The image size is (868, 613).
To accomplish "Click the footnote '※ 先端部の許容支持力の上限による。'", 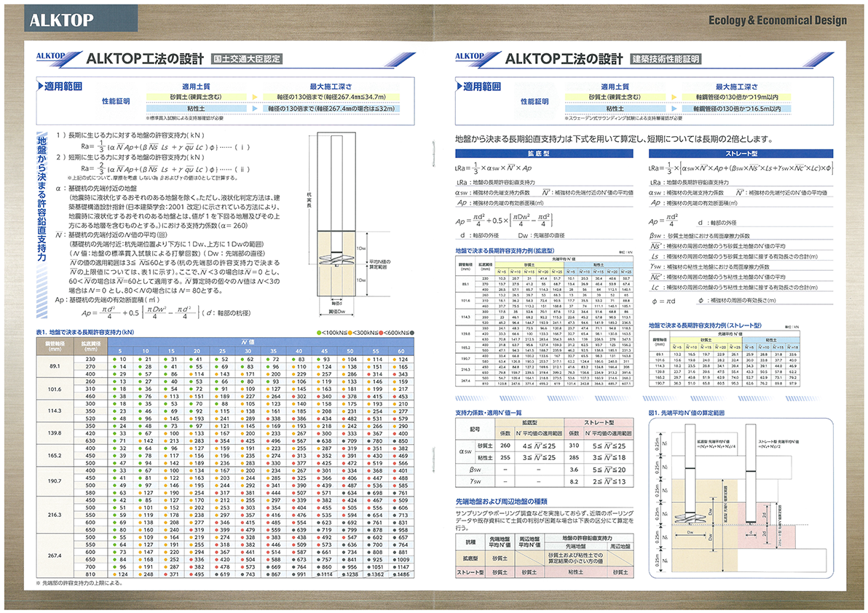I will tap(79, 583).
